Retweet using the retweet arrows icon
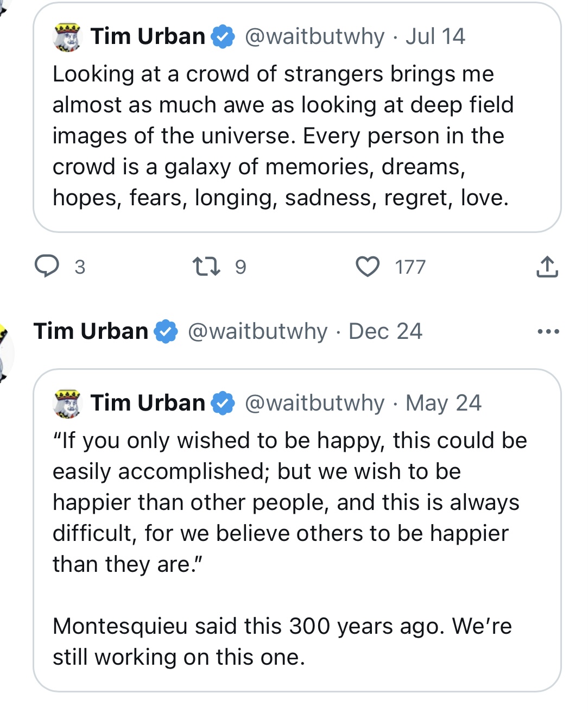 [207, 267]
